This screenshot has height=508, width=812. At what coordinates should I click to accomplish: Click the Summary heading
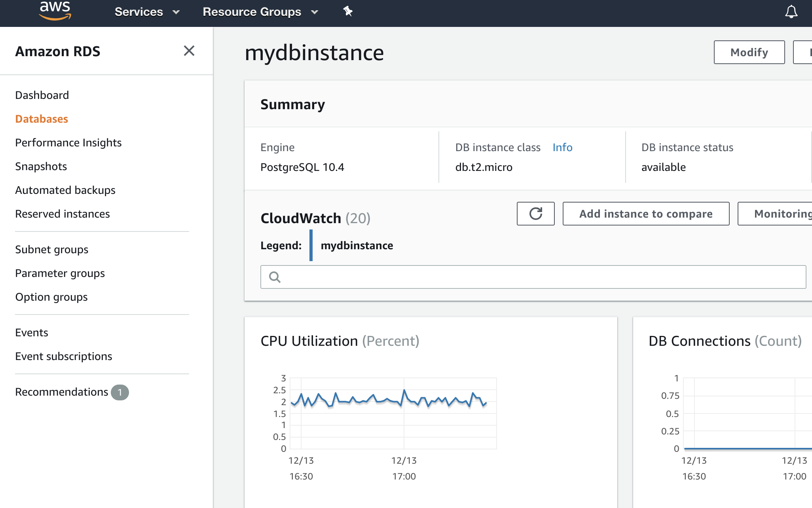tap(292, 104)
